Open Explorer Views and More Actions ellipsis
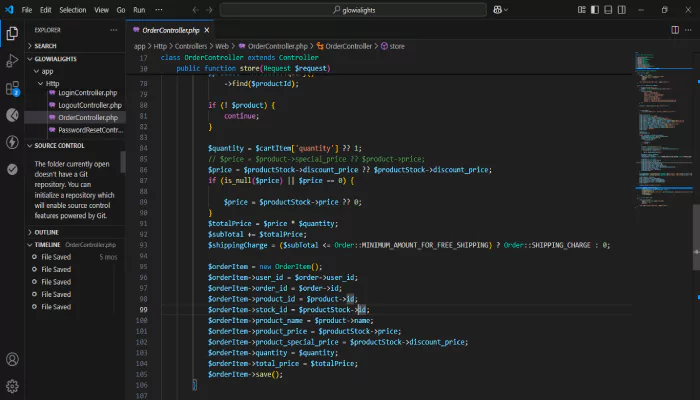 click(113, 30)
